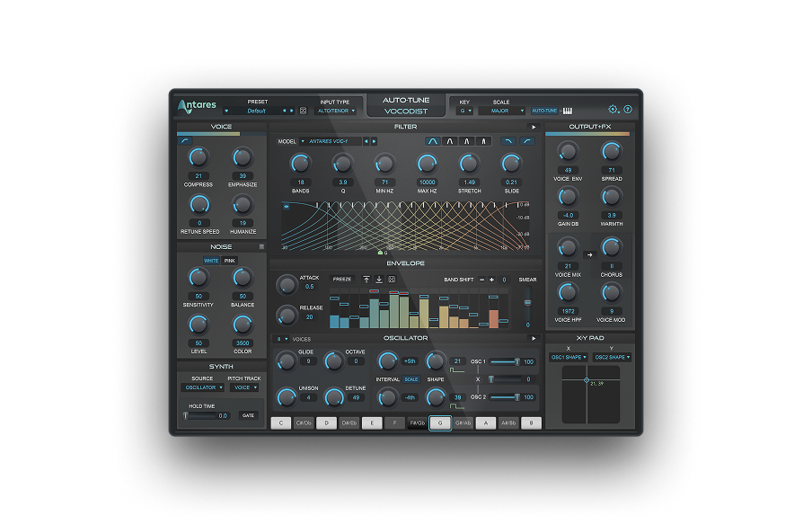Click the E note key
Image resolution: width=812 pixels, height=525 pixels.
coord(372,423)
